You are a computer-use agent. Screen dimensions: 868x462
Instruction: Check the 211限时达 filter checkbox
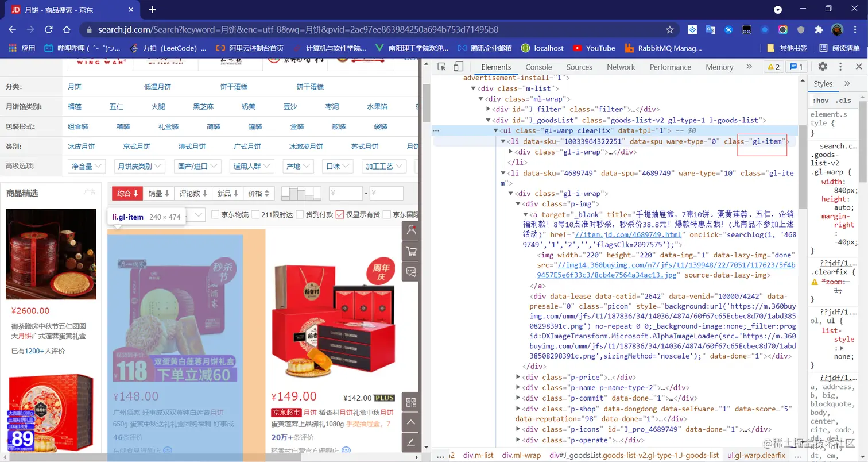[256, 214]
